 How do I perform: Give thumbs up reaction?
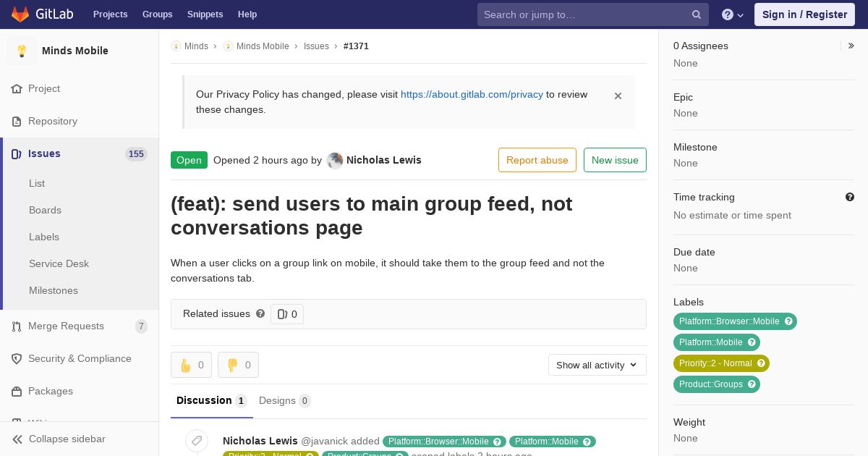tap(191, 365)
